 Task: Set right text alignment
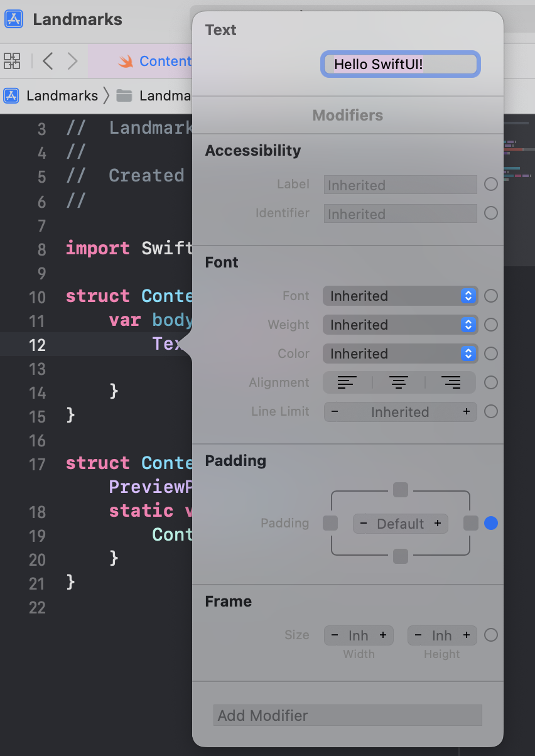[450, 382]
